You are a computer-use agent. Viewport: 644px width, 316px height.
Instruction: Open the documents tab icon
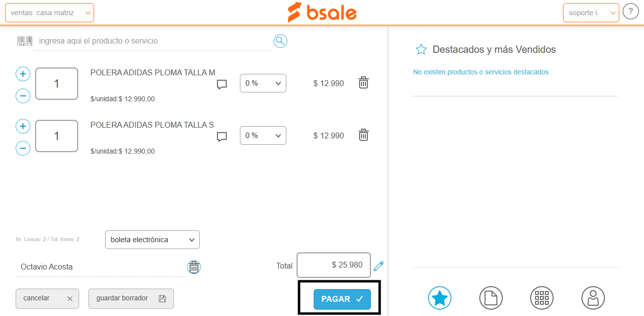point(491,297)
